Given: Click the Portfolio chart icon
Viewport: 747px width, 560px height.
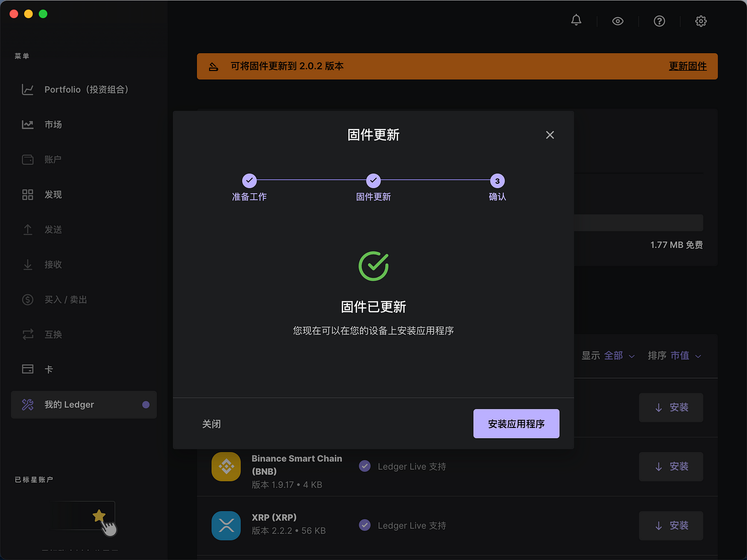Looking at the screenshot, I should (x=28, y=90).
